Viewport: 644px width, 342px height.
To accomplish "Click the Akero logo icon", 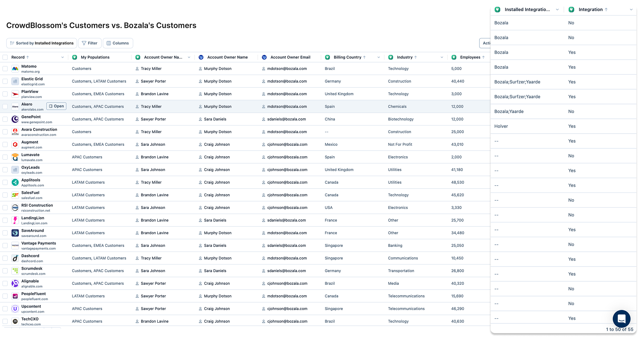I will point(15,107).
